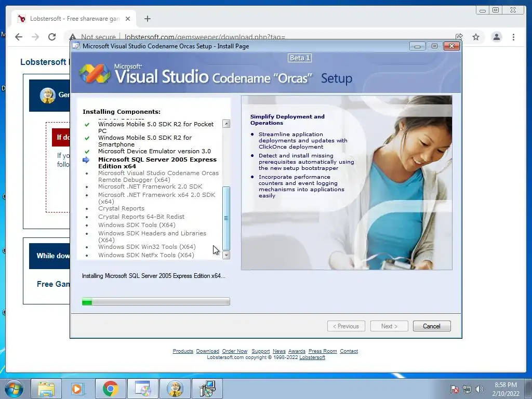Open the Chrome share page icon
Screen dimensions: 532x399
click(x=459, y=37)
